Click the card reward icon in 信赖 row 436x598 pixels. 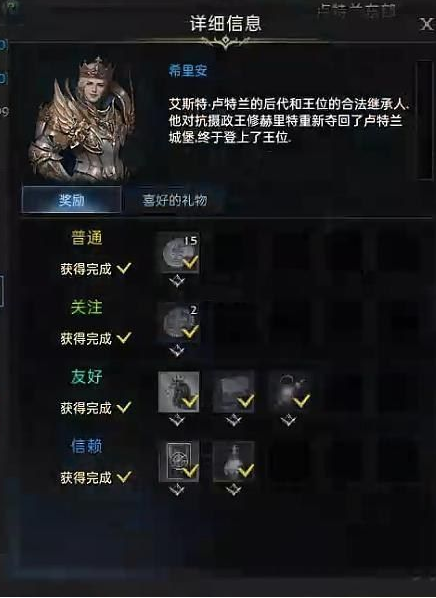coord(179,461)
